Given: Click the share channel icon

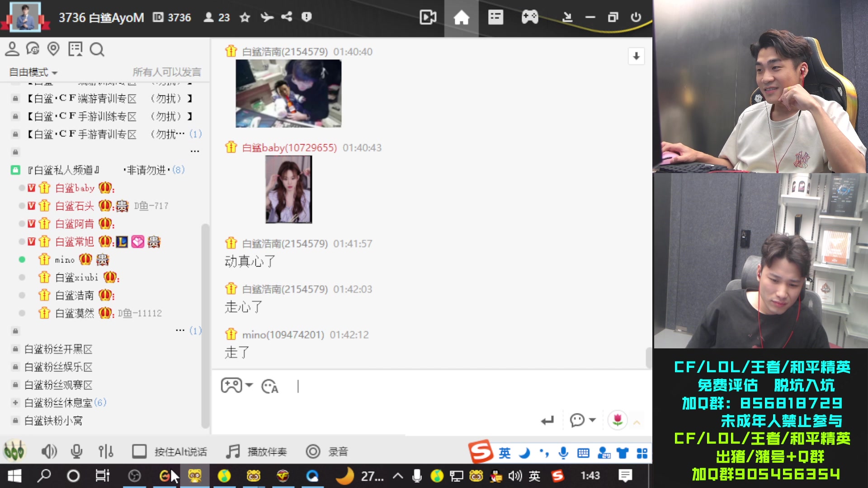Looking at the screenshot, I should coord(287,17).
